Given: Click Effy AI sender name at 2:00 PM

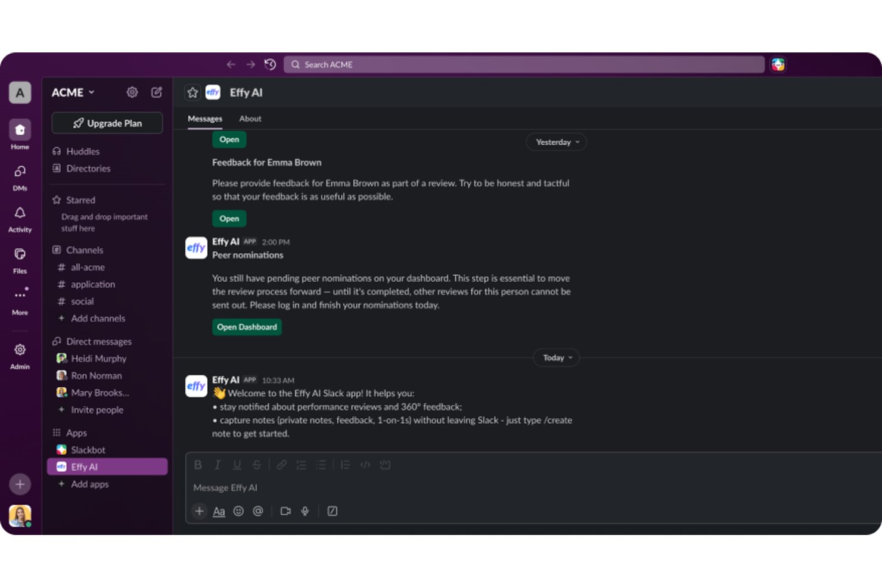Looking at the screenshot, I should pos(226,241).
